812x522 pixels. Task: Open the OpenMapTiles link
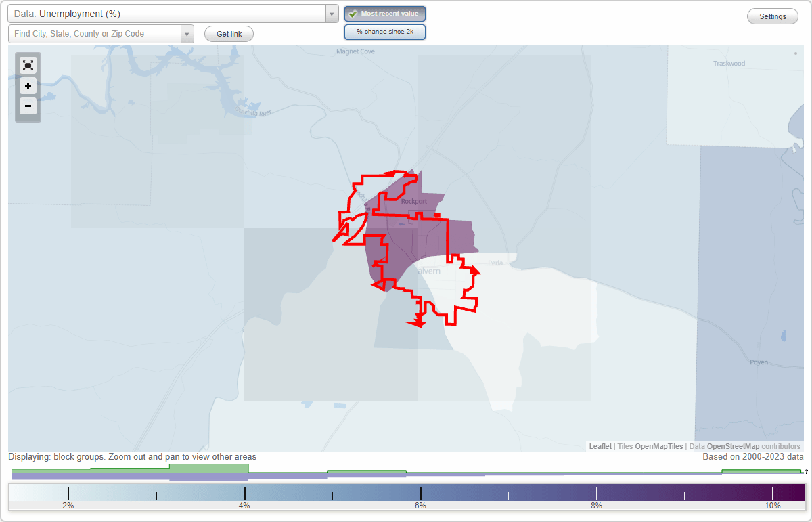tap(658, 446)
